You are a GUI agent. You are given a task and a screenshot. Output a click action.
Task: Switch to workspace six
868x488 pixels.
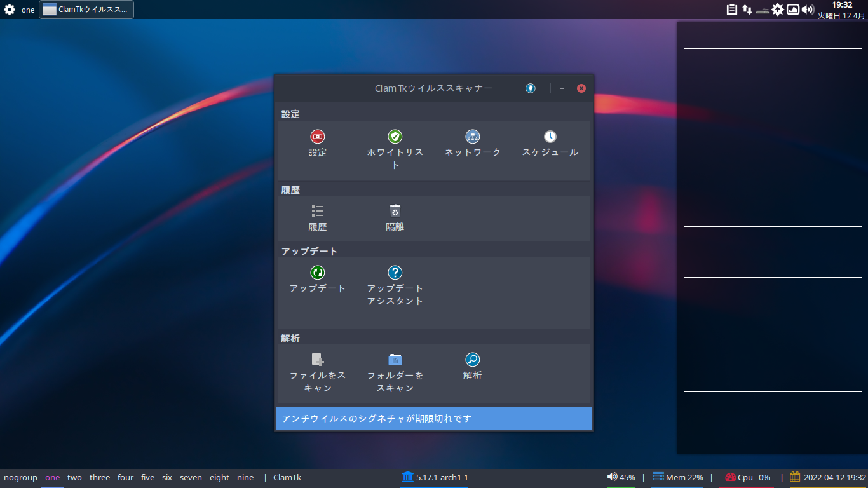click(x=167, y=478)
